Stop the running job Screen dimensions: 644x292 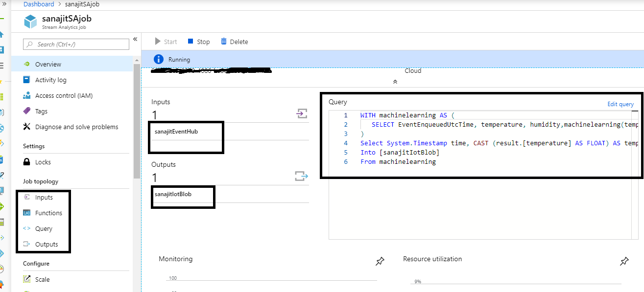point(198,41)
